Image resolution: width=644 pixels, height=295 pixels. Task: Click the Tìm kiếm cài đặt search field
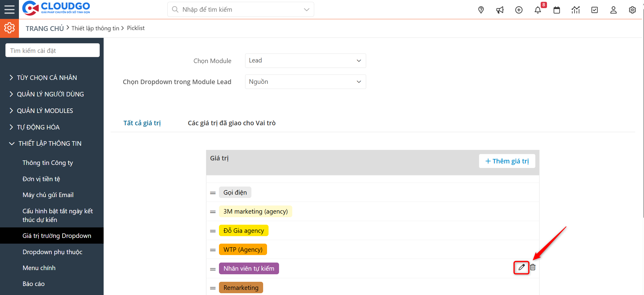pyautogui.click(x=53, y=50)
